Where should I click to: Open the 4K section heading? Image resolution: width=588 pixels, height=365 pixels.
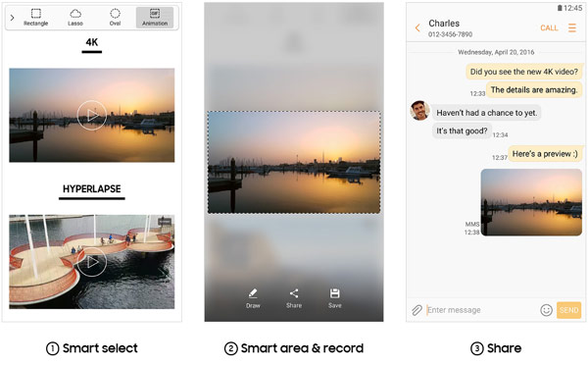click(x=92, y=42)
